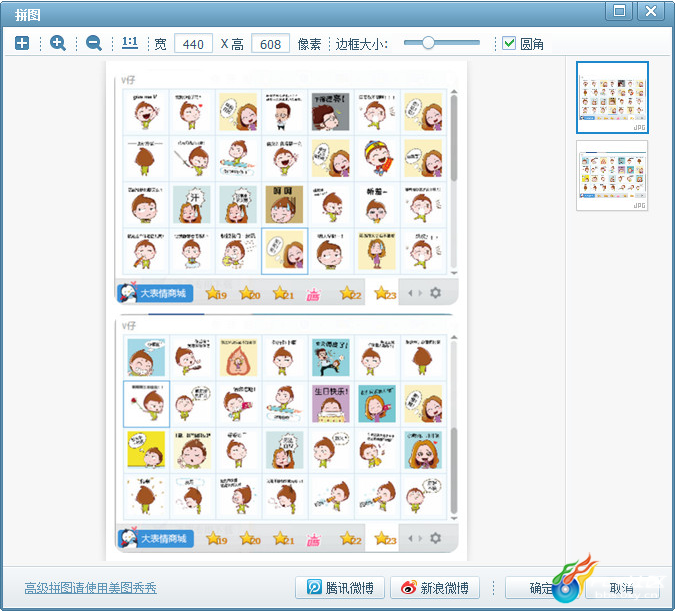This screenshot has height=611, width=675.
Task: Open 大表情商城 in the upper panel
Action: tap(155, 293)
